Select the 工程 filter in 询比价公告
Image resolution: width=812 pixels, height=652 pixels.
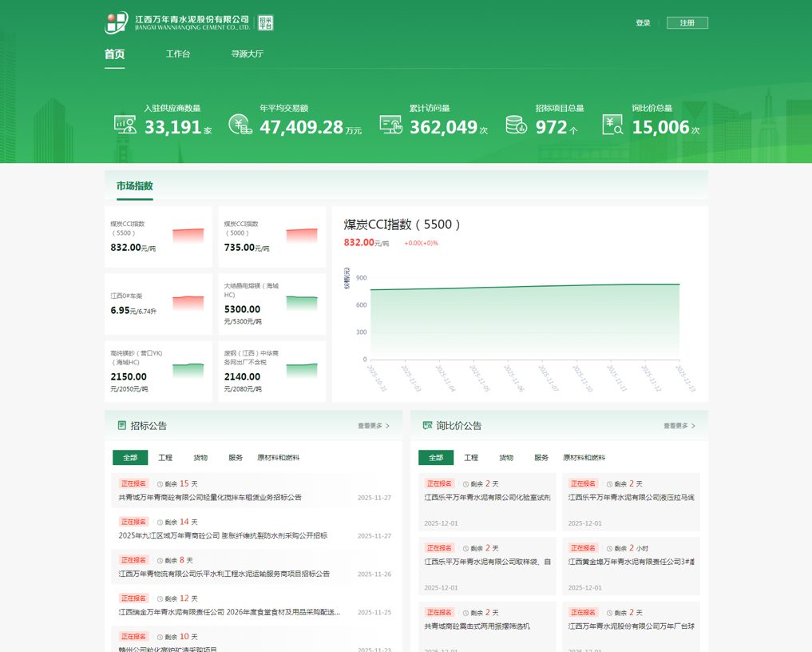[471, 458]
